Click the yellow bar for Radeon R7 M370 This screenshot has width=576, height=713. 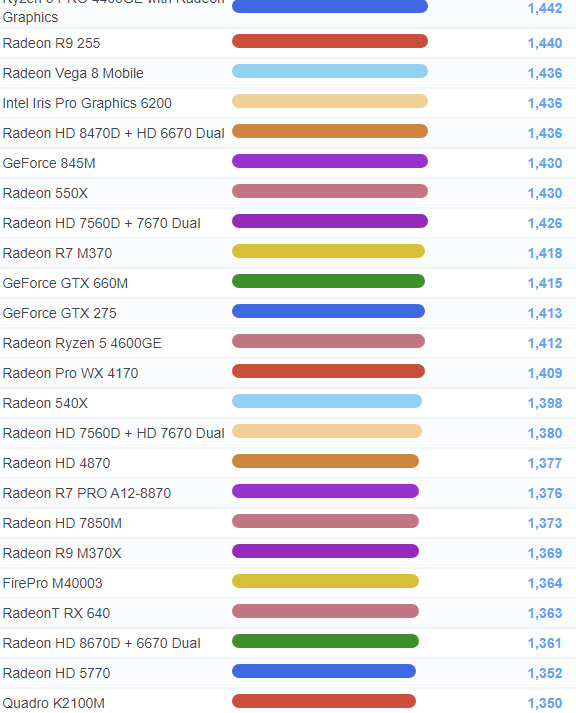click(328, 251)
